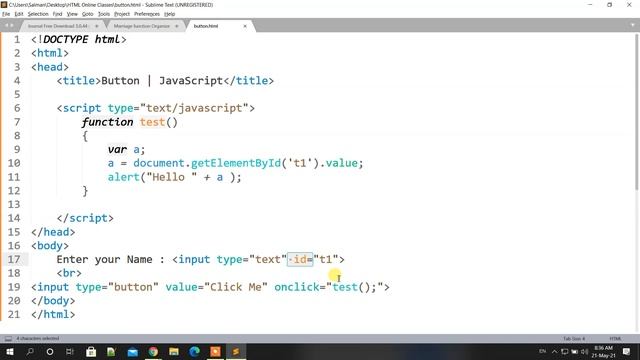Toggle side bar icon in status bar

[8, 338]
